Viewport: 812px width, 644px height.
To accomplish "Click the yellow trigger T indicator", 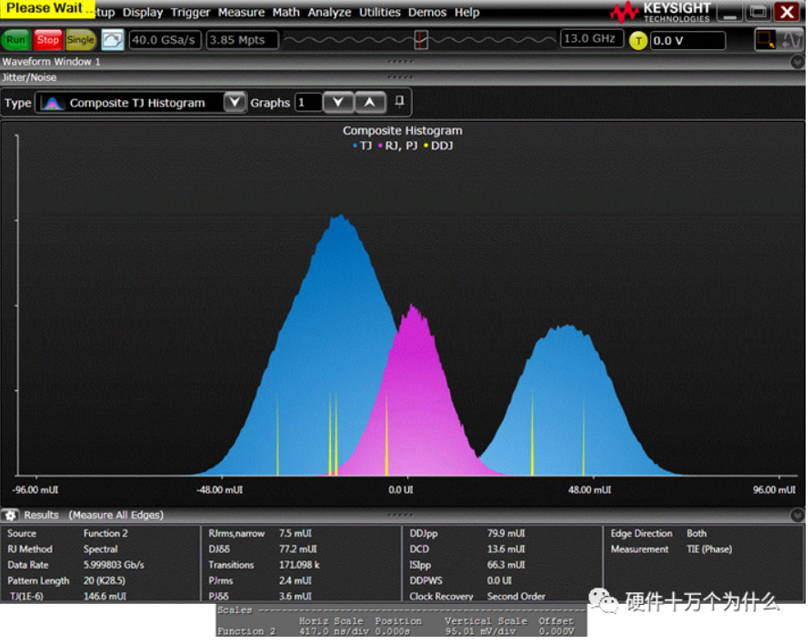I will click(x=638, y=40).
